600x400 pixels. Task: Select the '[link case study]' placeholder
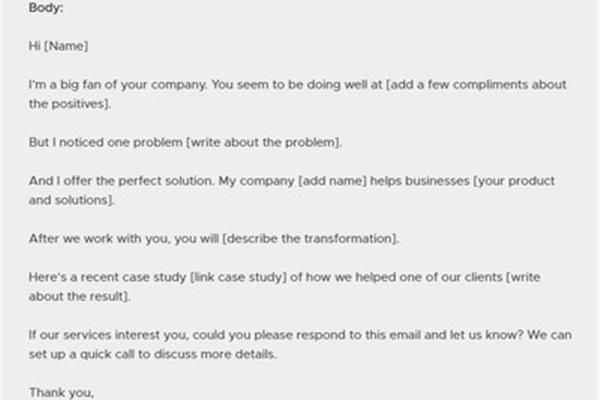tap(238, 277)
